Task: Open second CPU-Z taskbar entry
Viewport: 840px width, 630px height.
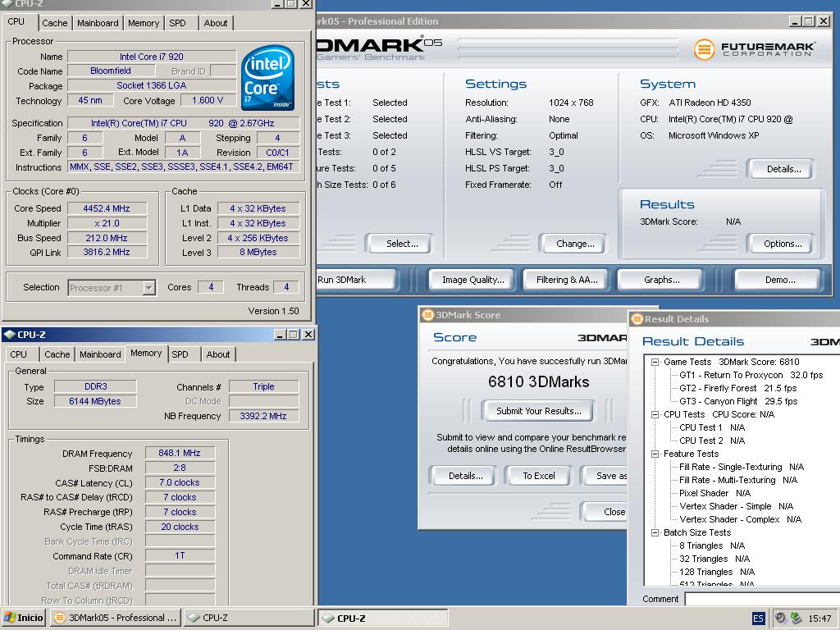Action: click(x=384, y=619)
